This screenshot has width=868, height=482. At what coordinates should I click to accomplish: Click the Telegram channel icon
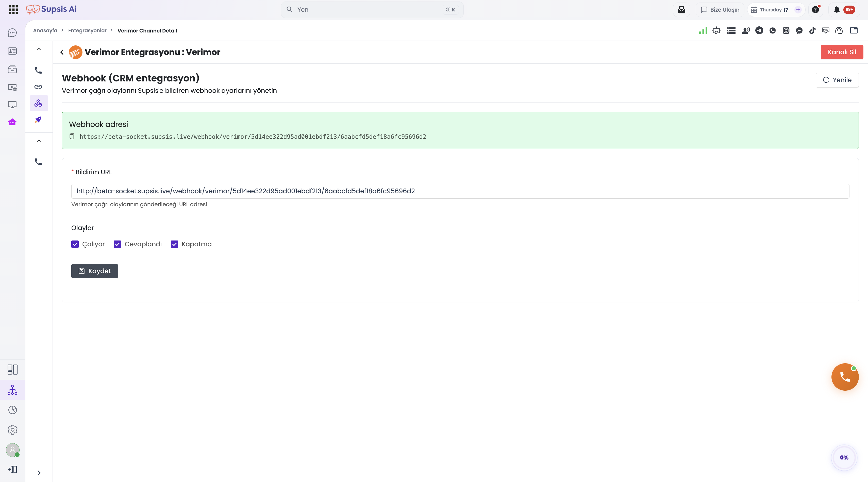[759, 31]
